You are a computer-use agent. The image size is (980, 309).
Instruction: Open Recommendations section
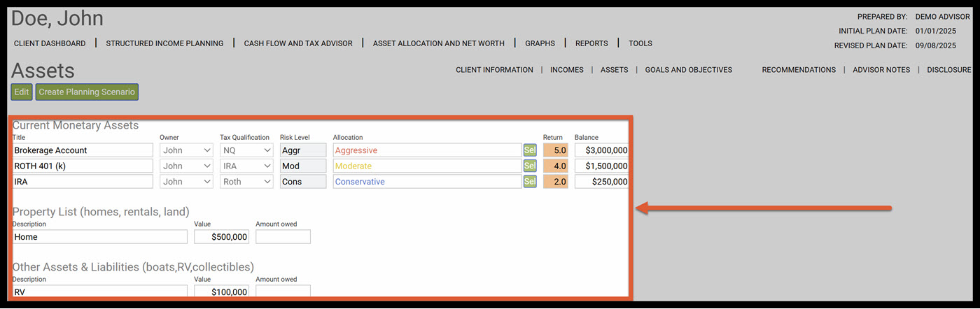(x=799, y=70)
